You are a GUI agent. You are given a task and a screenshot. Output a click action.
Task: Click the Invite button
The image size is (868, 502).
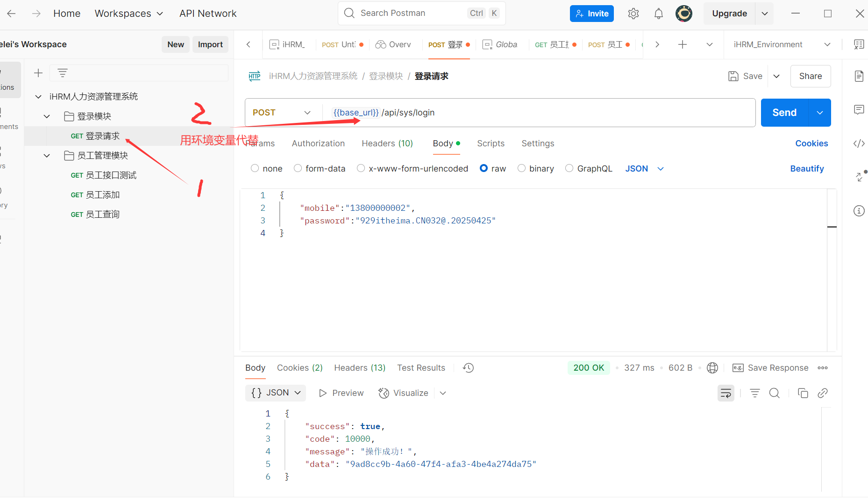(591, 14)
